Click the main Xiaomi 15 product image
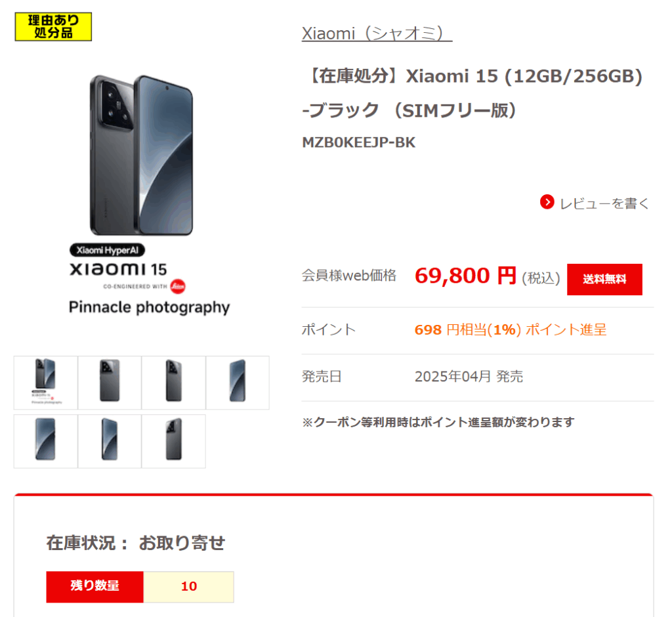The image size is (672, 617). point(142,155)
